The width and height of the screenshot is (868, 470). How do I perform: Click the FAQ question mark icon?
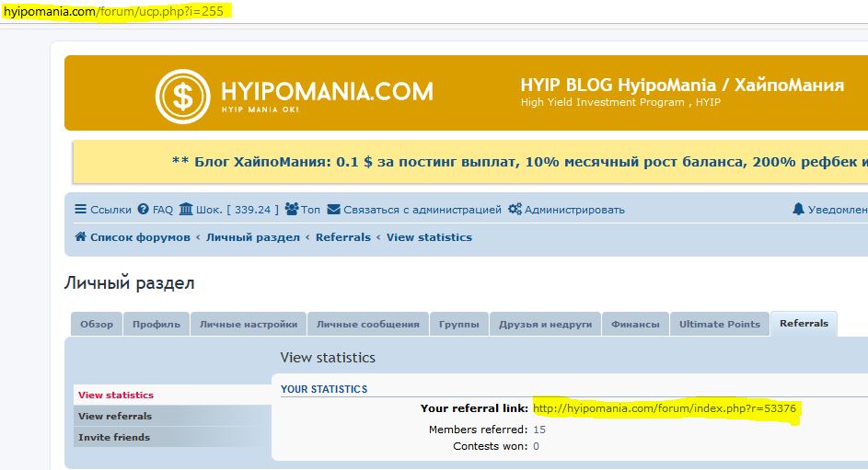pos(143,210)
